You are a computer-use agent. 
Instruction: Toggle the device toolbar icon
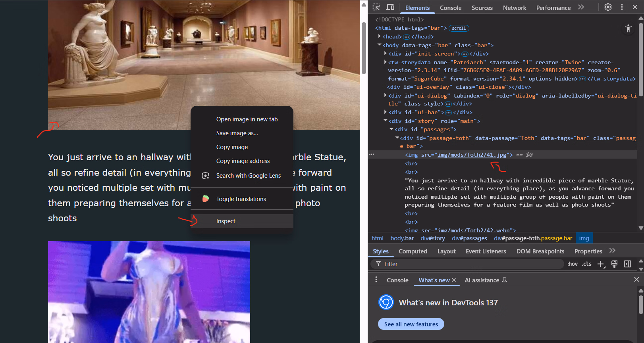click(390, 7)
